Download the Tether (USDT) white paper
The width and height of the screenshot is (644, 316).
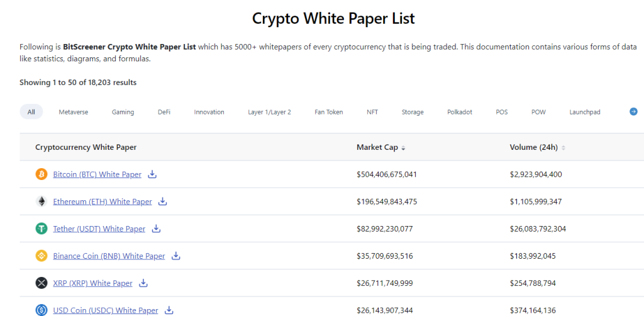click(x=156, y=229)
